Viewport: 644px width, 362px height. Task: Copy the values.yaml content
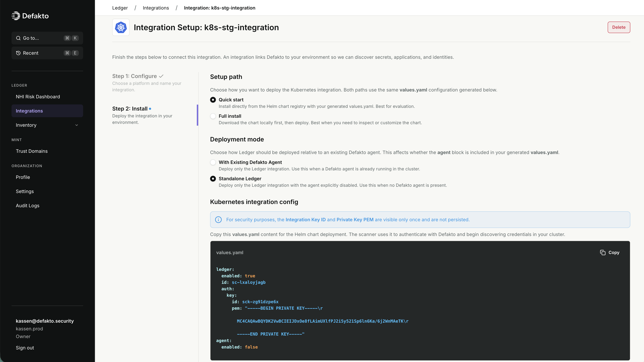click(x=609, y=253)
